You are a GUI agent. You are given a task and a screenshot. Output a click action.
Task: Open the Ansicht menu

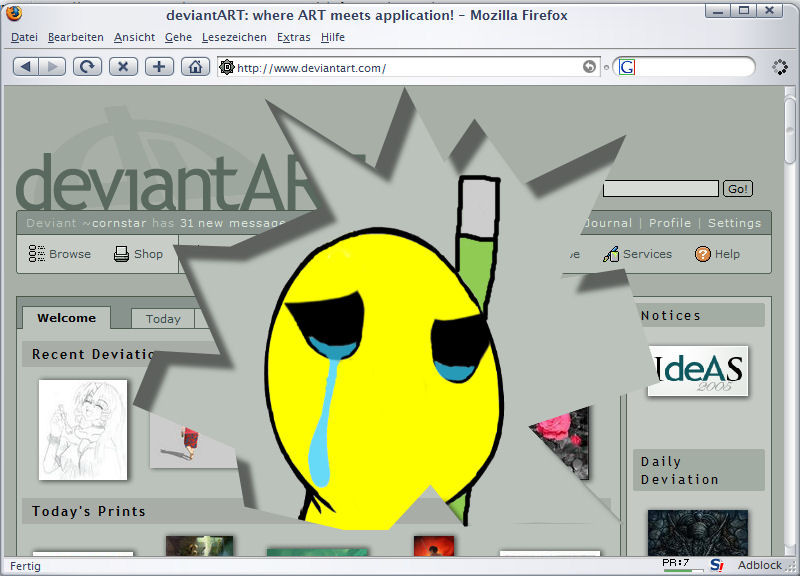[x=134, y=37]
